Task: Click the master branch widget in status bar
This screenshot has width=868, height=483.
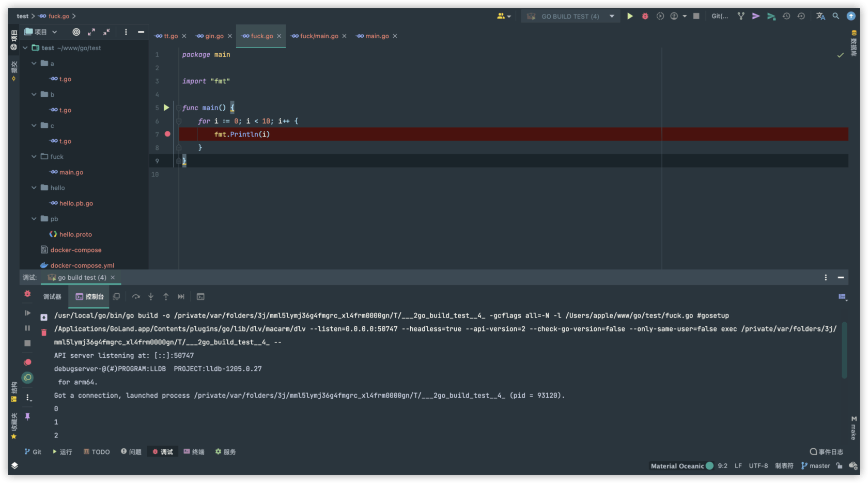Action: pyautogui.click(x=815, y=466)
